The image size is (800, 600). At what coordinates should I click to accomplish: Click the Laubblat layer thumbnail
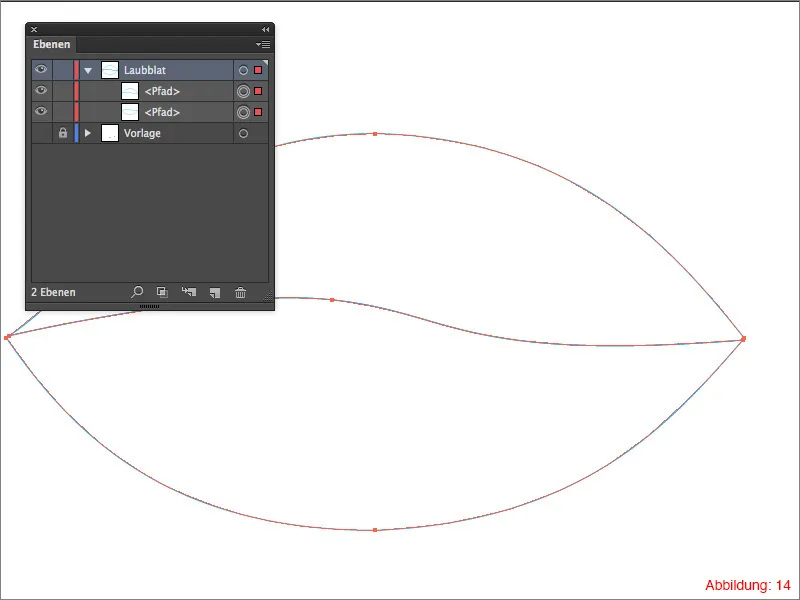click(x=110, y=70)
